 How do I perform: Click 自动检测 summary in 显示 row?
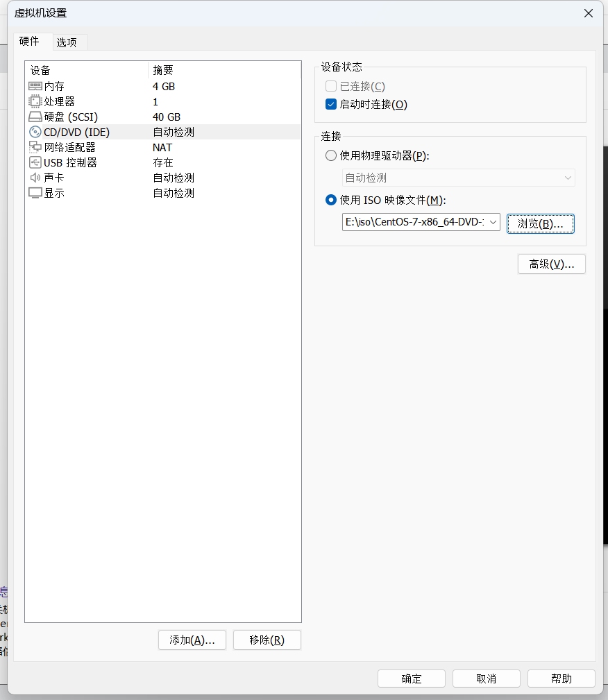click(174, 193)
